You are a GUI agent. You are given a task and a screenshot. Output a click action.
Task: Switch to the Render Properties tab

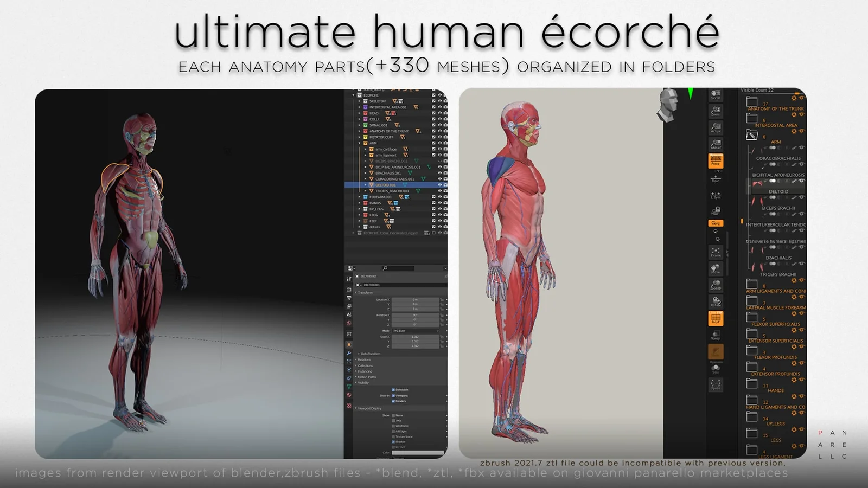tap(349, 288)
